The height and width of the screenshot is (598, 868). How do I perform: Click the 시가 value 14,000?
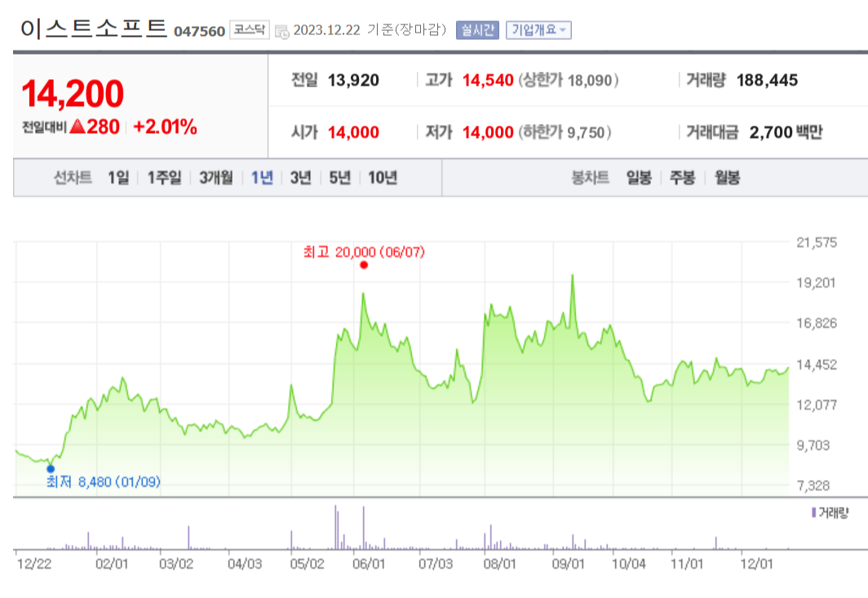click(353, 132)
